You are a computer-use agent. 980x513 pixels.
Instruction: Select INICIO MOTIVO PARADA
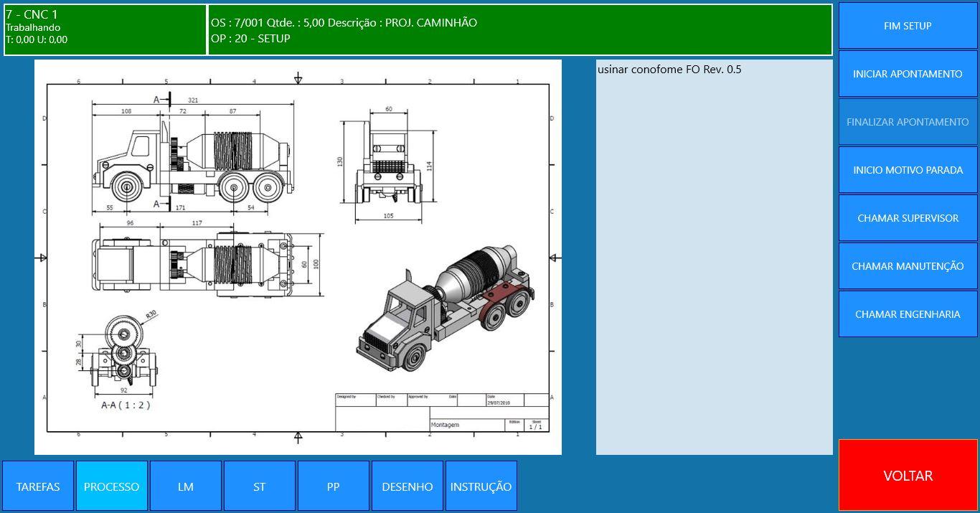(x=908, y=170)
